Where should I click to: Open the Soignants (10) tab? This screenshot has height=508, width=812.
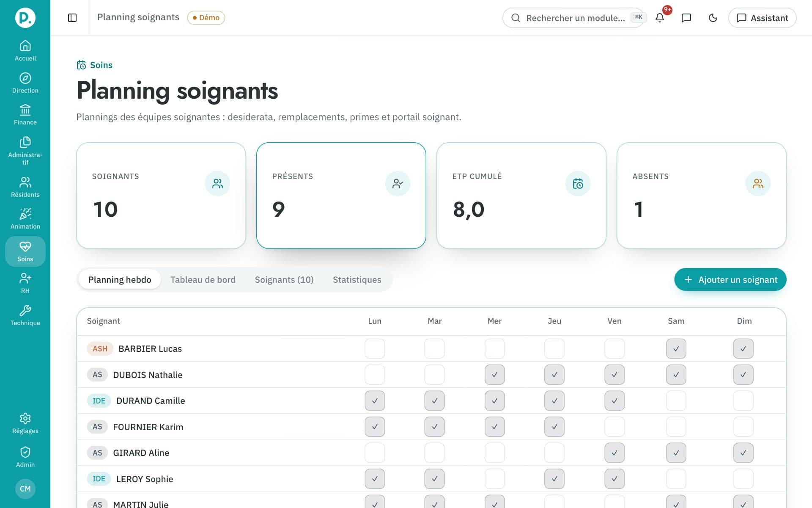click(x=284, y=280)
